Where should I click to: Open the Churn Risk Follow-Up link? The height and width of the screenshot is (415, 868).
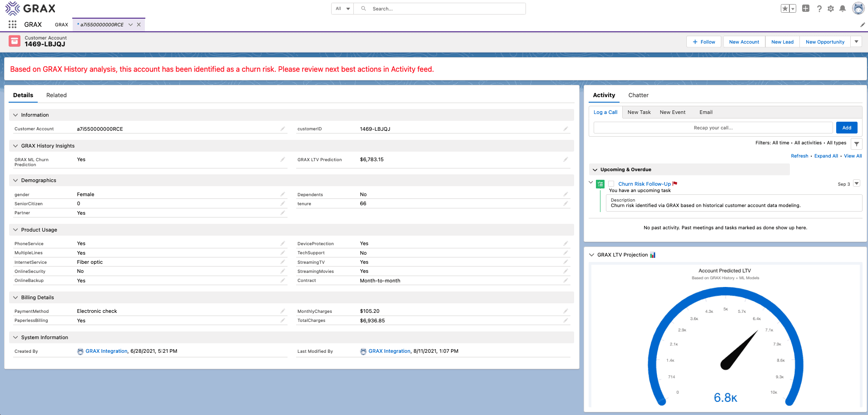pyautogui.click(x=644, y=184)
